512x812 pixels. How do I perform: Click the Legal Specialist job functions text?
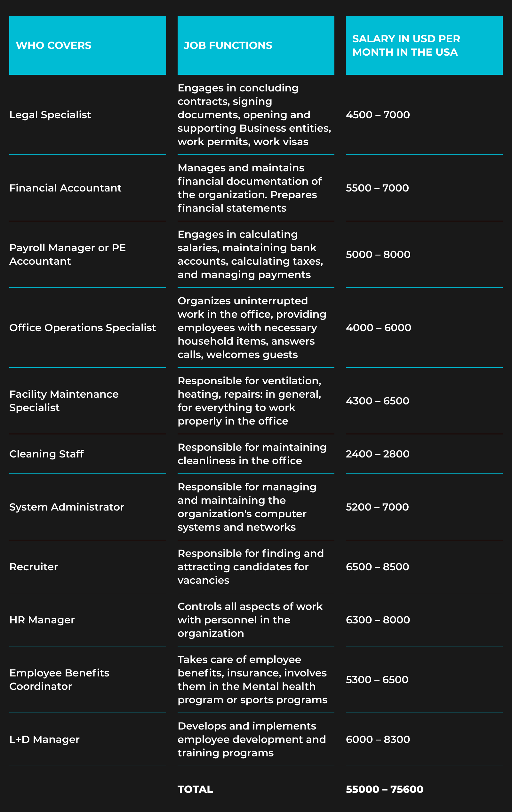coord(254,115)
